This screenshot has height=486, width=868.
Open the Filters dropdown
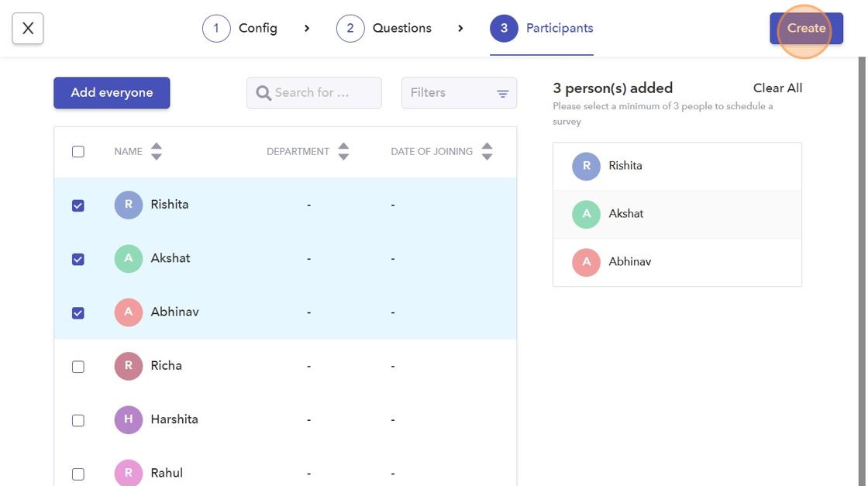pos(459,93)
